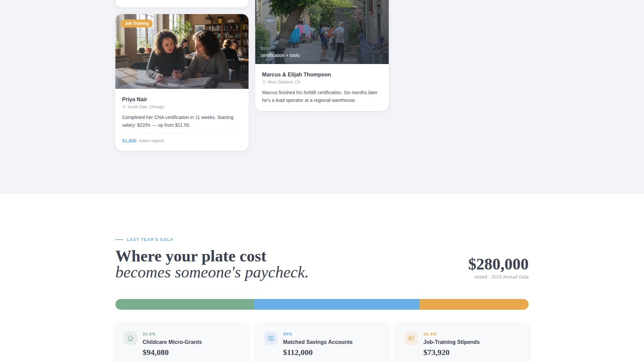
Task: Click the $950 price icon overlay
Action: 265,48
